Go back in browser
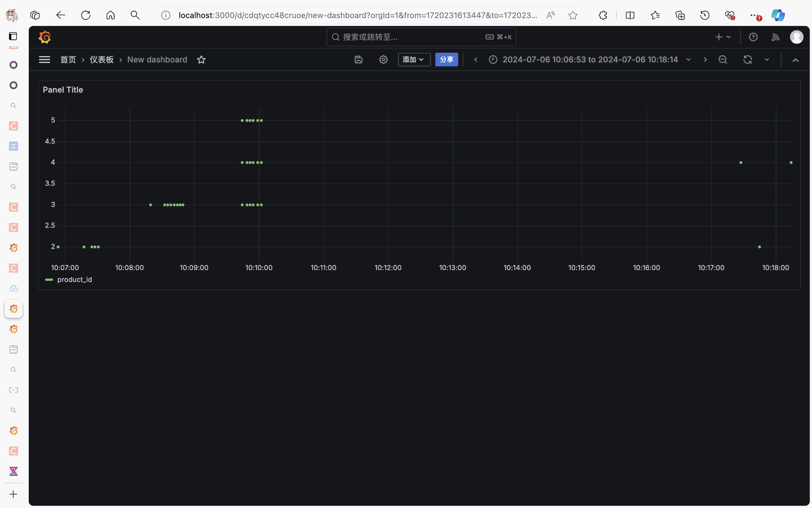 pyautogui.click(x=61, y=15)
